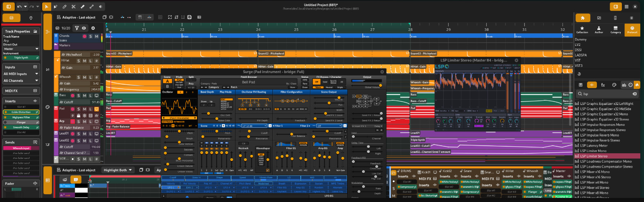644x202 pixels.
Task: Toggle the left panel visibility button
Action: pos(9,7)
